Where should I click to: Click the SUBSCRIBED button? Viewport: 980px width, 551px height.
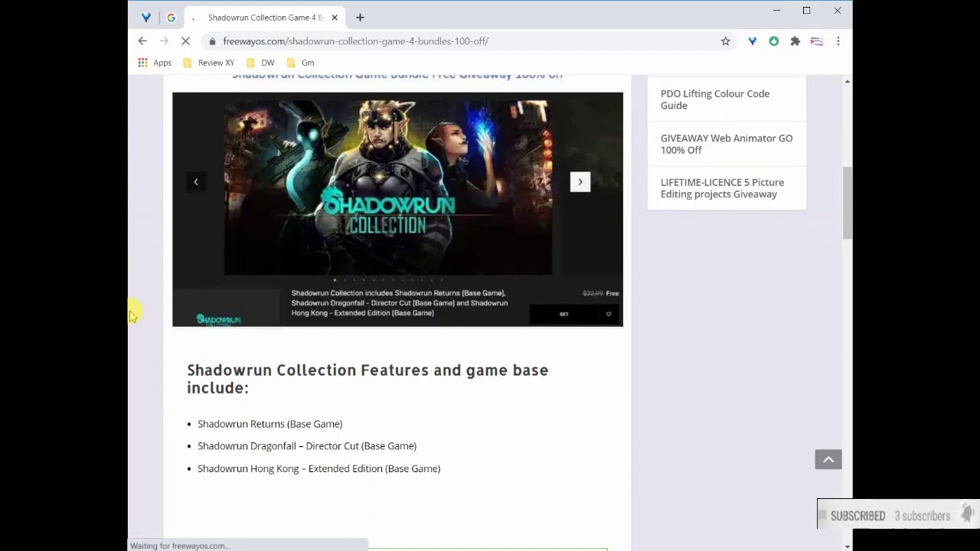point(857,516)
